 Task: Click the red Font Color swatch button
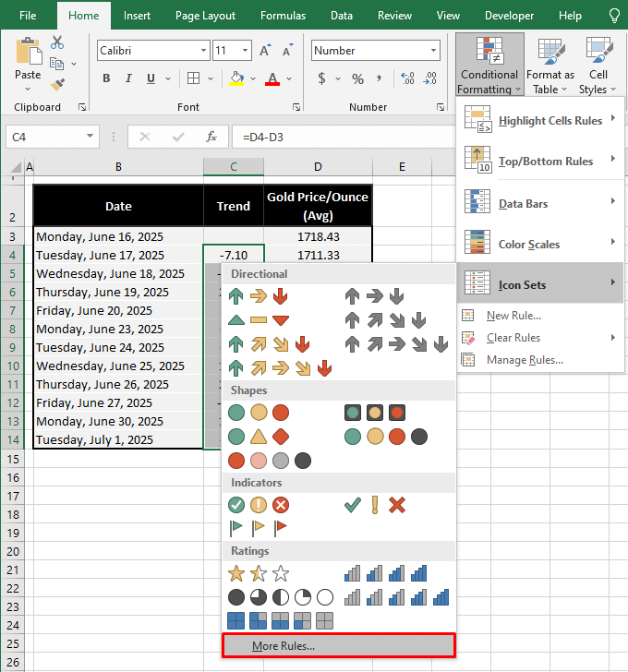pos(272,78)
